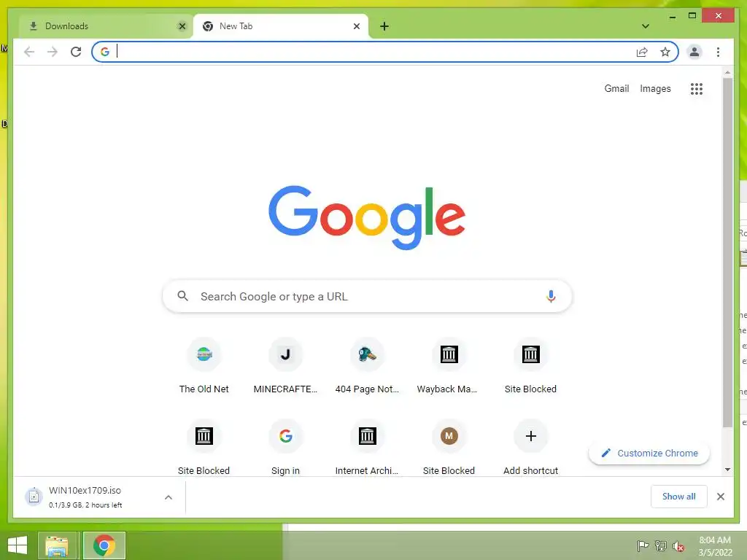This screenshot has height=560, width=747.
Task: Start voice search with the microphone
Action: (x=551, y=296)
